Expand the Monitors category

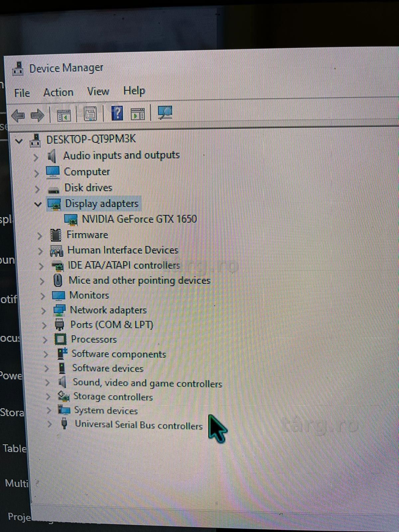coord(43,296)
